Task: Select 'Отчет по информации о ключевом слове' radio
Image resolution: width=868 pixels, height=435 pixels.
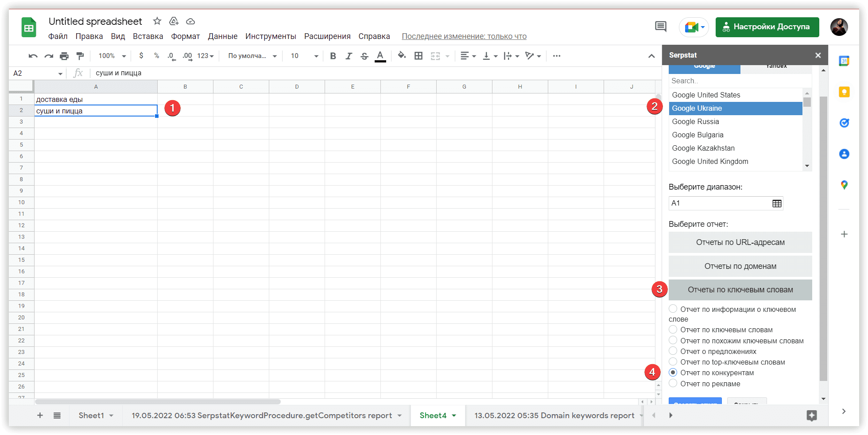Action: pos(673,309)
